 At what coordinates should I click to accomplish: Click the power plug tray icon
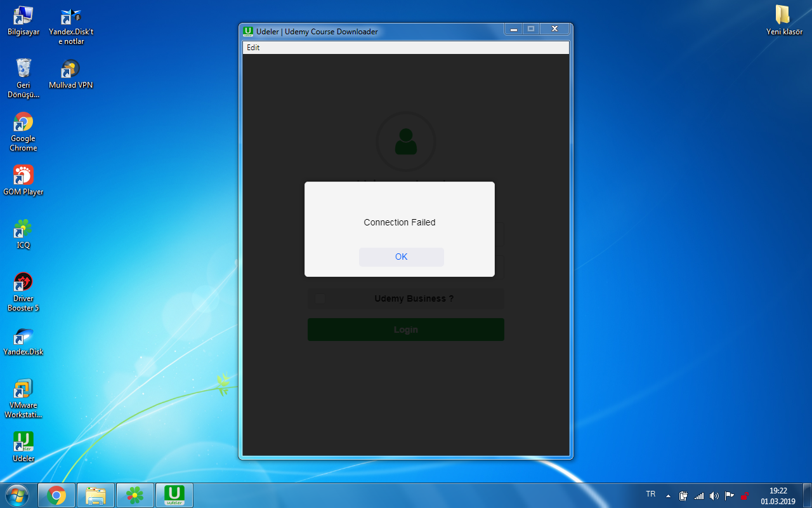click(683, 496)
